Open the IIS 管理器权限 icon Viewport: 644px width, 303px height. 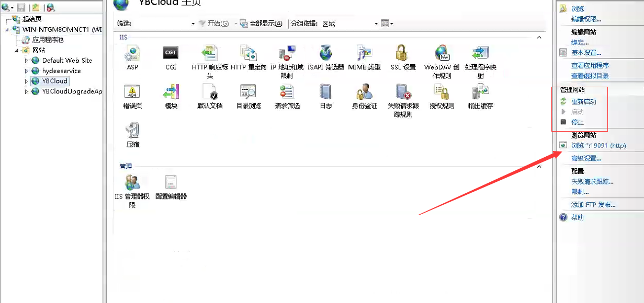point(132,183)
